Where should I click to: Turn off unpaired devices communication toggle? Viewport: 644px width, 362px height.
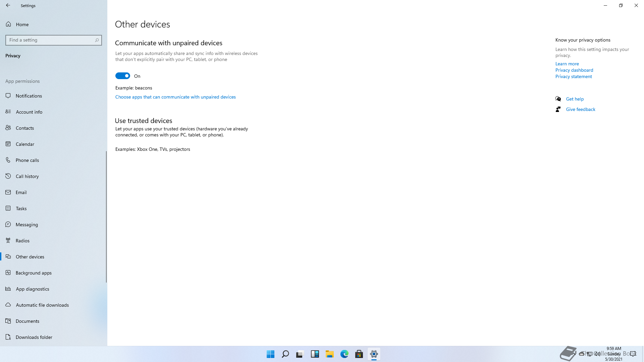tap(123, 76)
